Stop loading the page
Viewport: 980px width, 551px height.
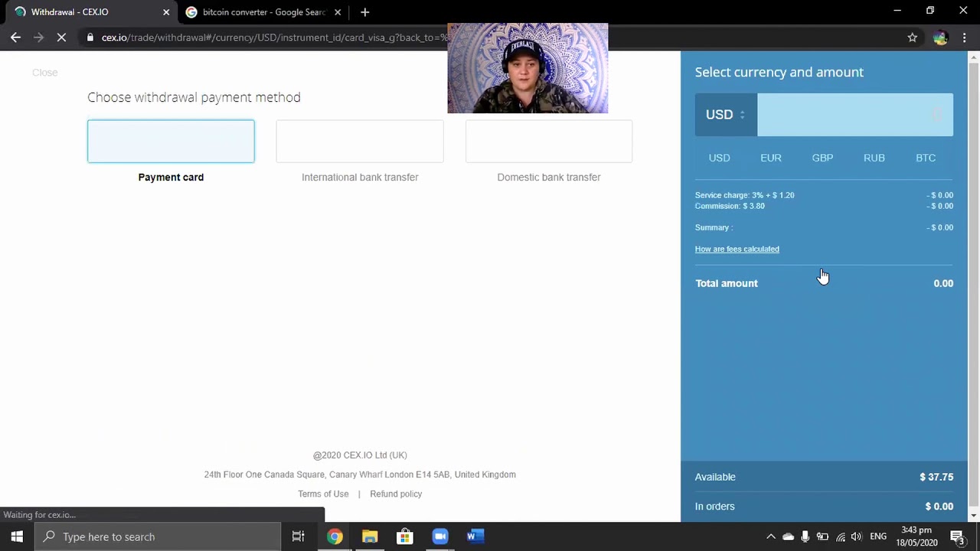(x=62, y=37)
